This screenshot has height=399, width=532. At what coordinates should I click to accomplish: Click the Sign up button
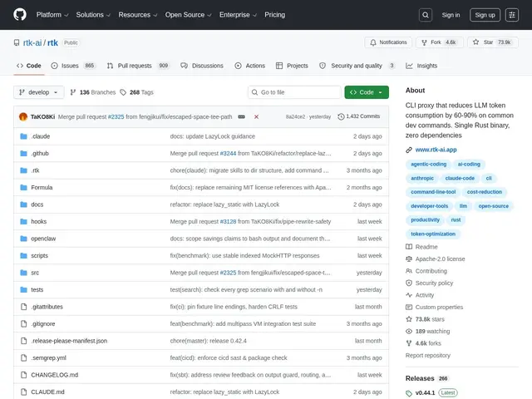485,15
